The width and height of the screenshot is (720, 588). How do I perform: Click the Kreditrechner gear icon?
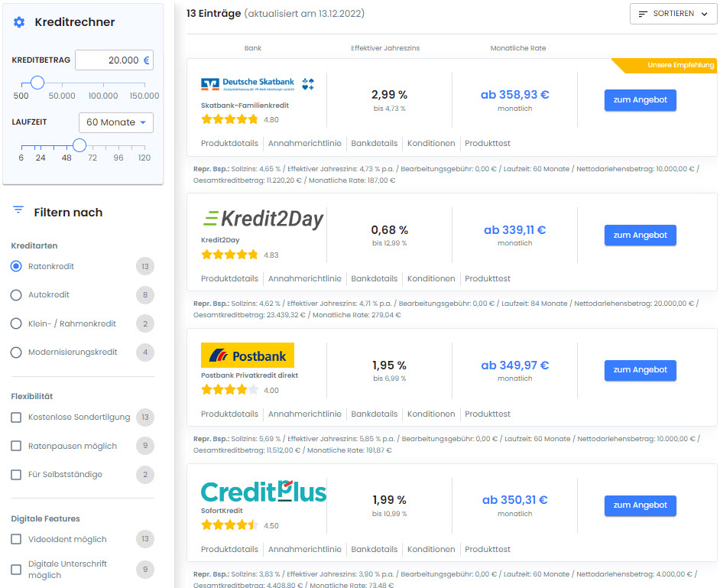(19, 22)
